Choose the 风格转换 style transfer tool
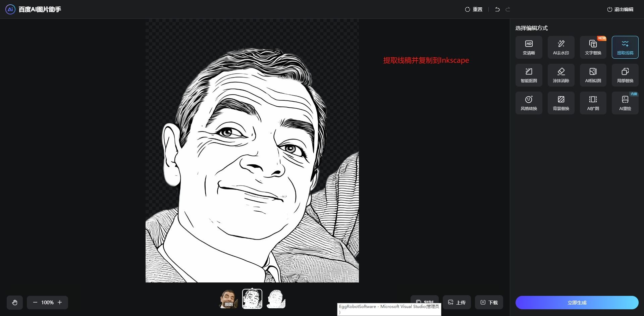The height and width of the screenshot is (316, 644). [x=529, y=103]
